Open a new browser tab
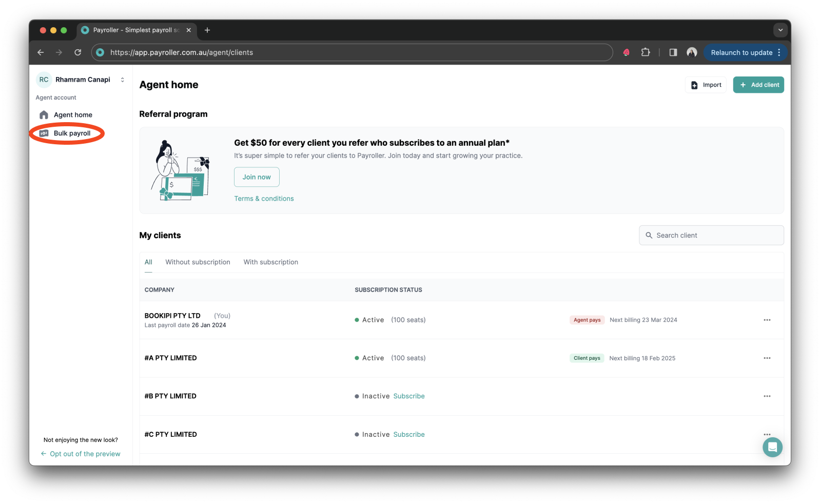Image resolution: width=820 pixels, height=504 pixels. pyautogui.click(x=207, y=30)
